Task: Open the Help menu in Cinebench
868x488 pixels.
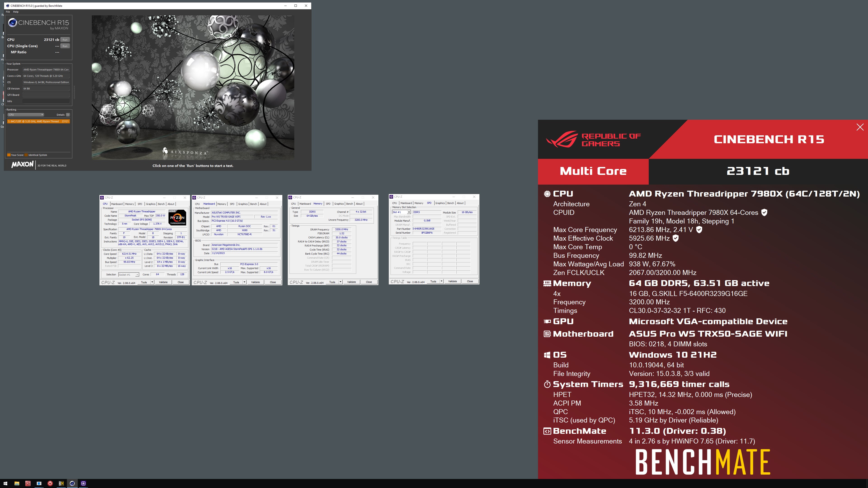Action: pos(16,12)
